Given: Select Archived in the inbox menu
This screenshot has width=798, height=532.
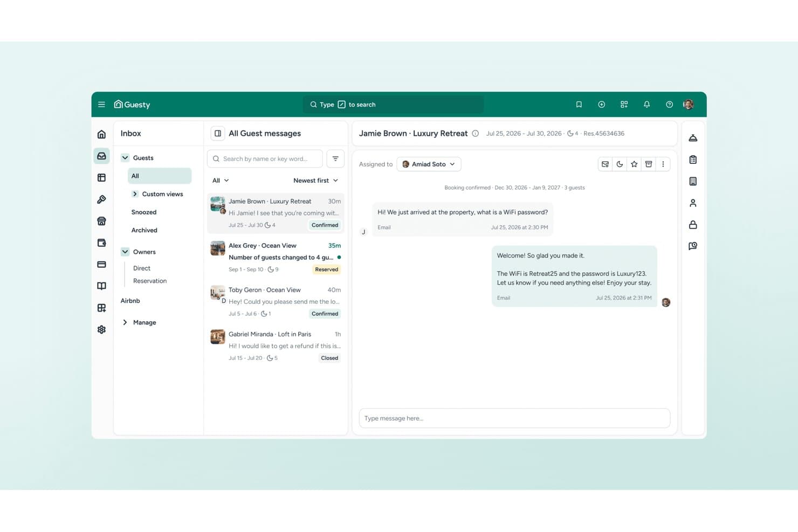Looking at the screenshot, I should 145,230.
